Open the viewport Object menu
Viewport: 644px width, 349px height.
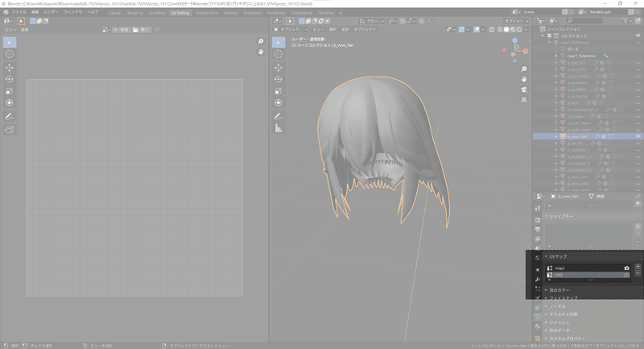point(365,30)
